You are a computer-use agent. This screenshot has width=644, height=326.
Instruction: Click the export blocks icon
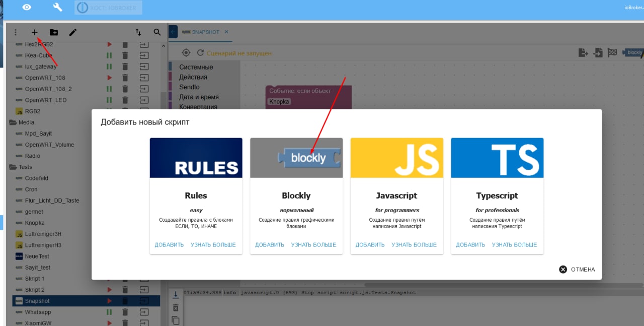(x=583, y=52)
